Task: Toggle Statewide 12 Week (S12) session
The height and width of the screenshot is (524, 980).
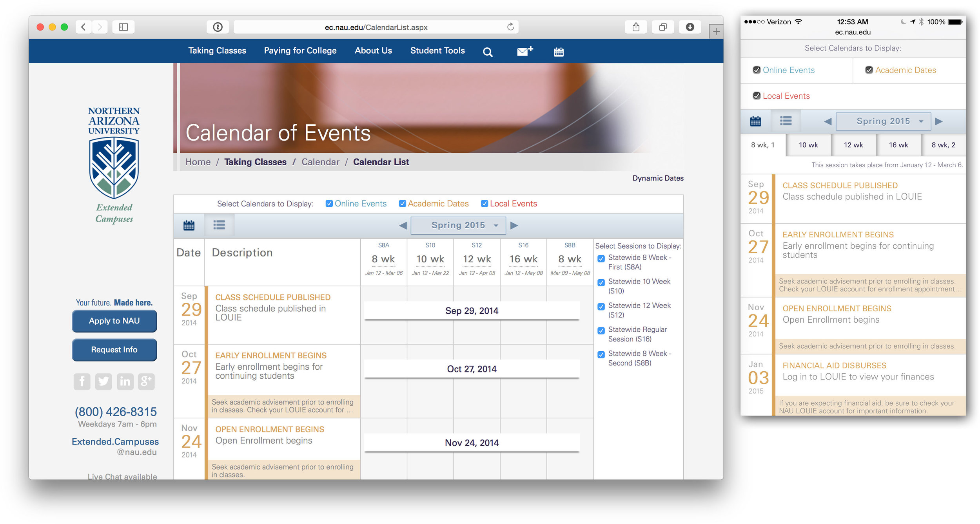Action: point(601,306)
